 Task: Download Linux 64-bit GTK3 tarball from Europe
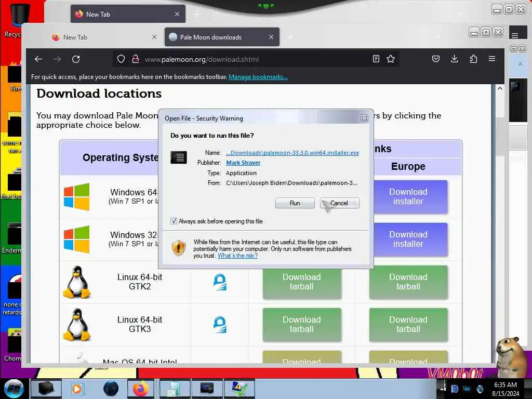point(408,324)
